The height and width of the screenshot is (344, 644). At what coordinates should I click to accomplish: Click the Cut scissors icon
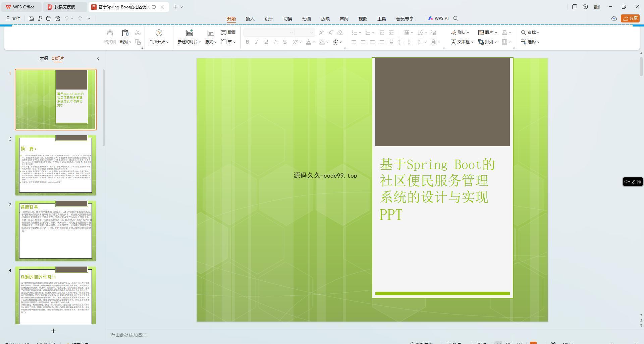tap(138, 33)
